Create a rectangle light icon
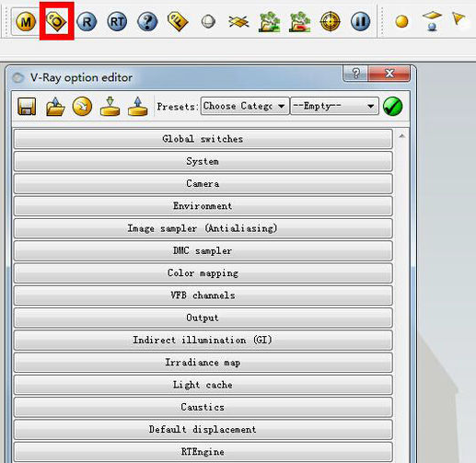 coord(432,21)
